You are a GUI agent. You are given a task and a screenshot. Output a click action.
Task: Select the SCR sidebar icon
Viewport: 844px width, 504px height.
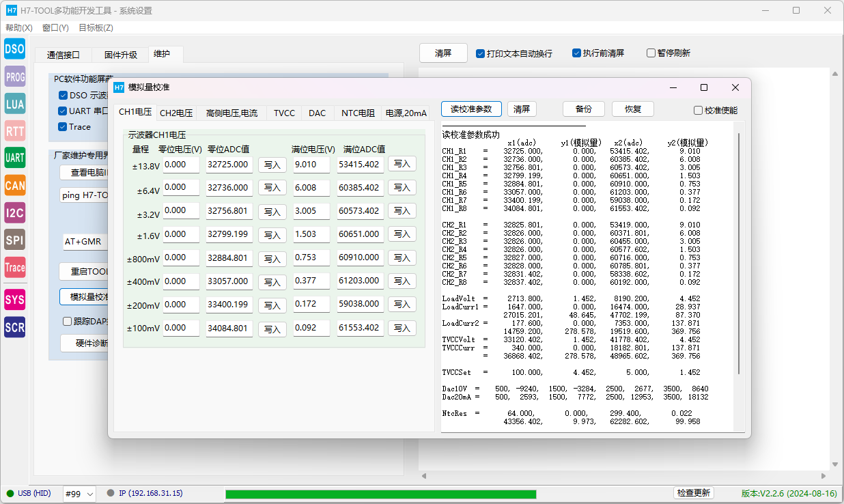click(15, 327)
